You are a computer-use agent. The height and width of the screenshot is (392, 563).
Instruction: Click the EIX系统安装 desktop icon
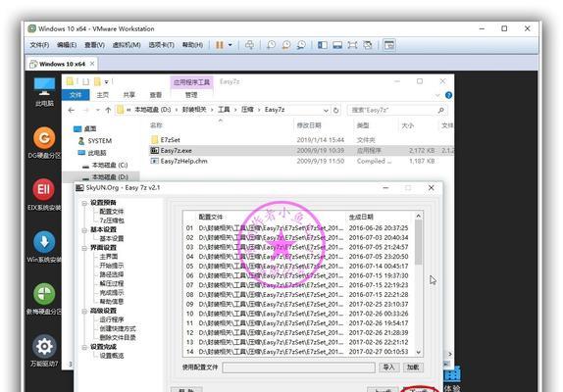[x=44, y=195]
